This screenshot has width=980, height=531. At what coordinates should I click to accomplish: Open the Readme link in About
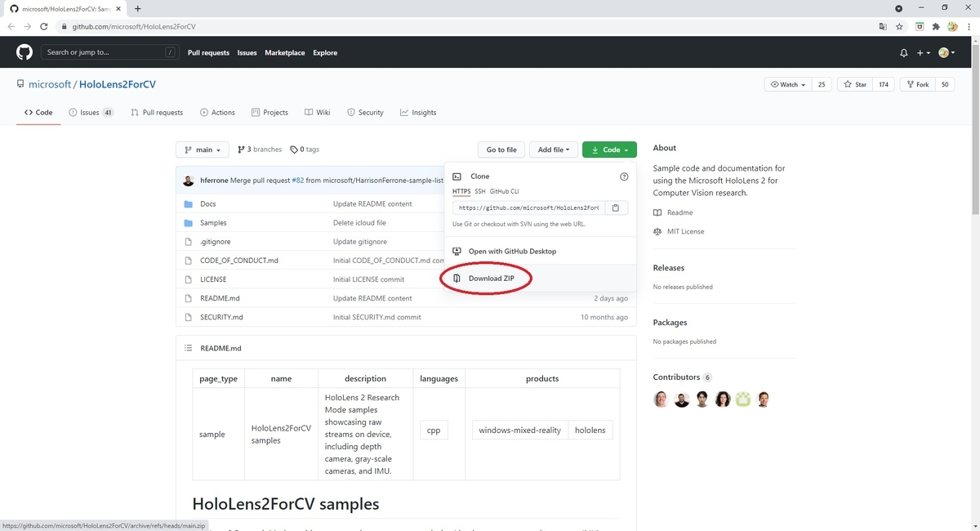pos(679,212)
